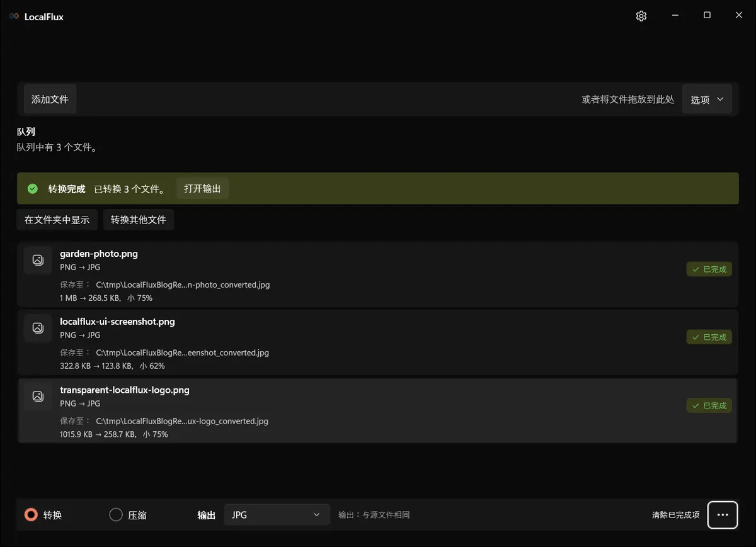This screenshot has height=547, width=756.
Task: Click the path ending n-photo_converted.jpg
Action: click(183, 285)
